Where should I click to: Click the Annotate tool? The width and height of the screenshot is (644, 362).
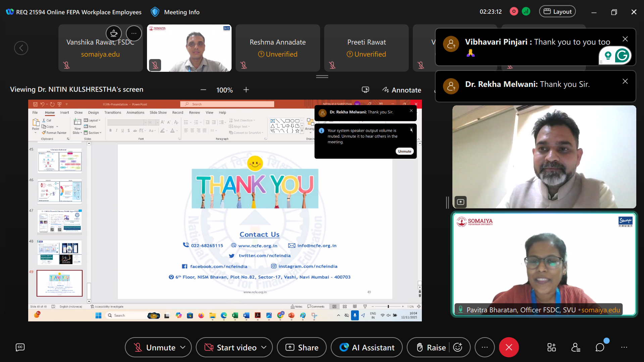point(402,90)
